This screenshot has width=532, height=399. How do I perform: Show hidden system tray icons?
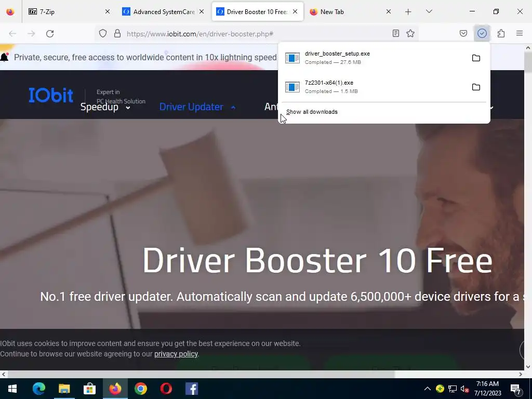(x=428, y=389)
